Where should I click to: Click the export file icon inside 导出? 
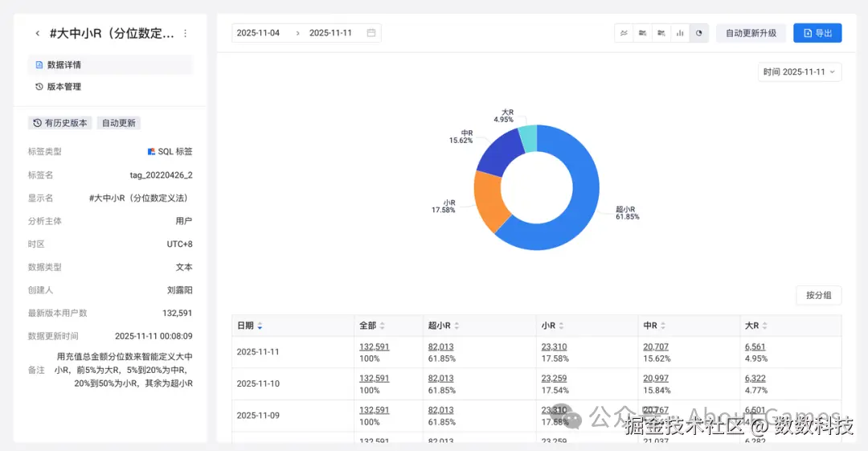click(x=808, y=33)
